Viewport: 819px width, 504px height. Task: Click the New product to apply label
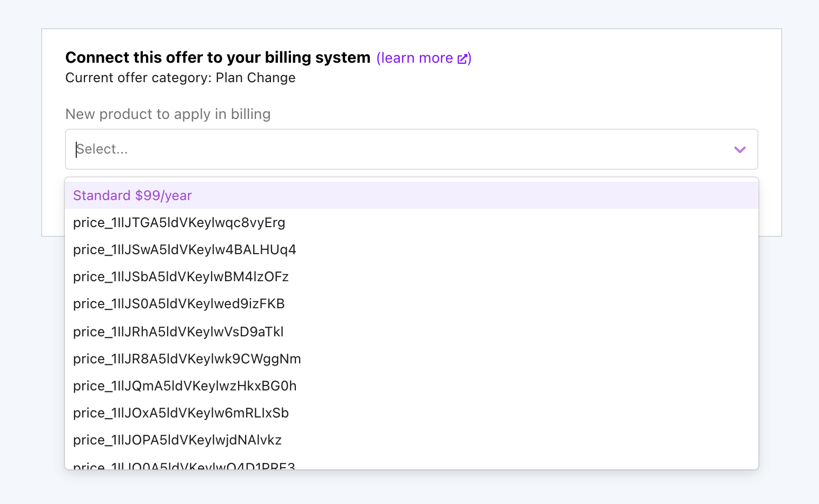coord(168,114)
